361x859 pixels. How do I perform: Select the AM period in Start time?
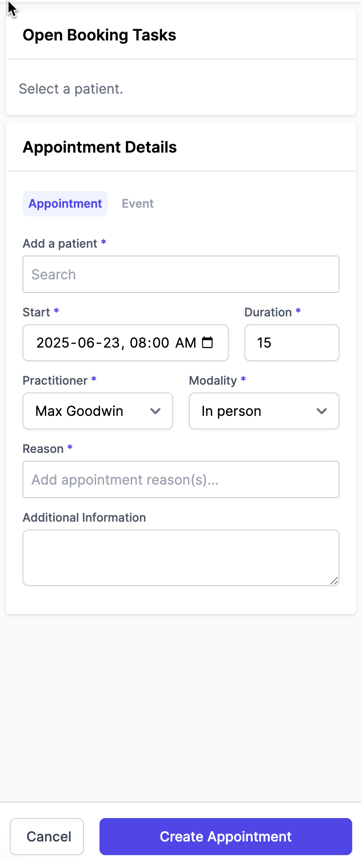point(186,343)
